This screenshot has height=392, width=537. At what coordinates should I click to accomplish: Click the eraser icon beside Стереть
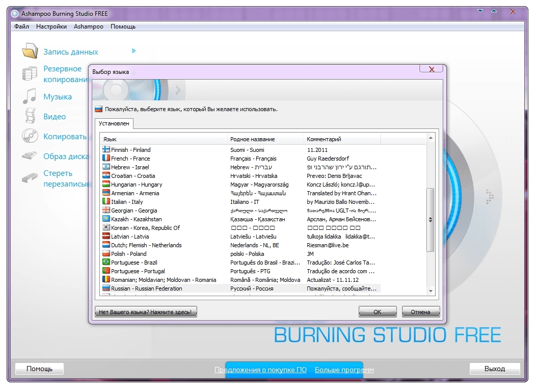point(30,177)
